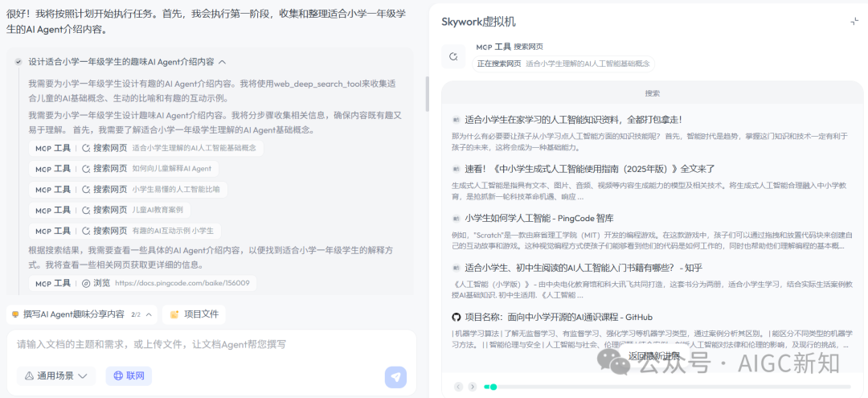
Task: Click the next step arrow in playback bar
Action: (473, 387)
